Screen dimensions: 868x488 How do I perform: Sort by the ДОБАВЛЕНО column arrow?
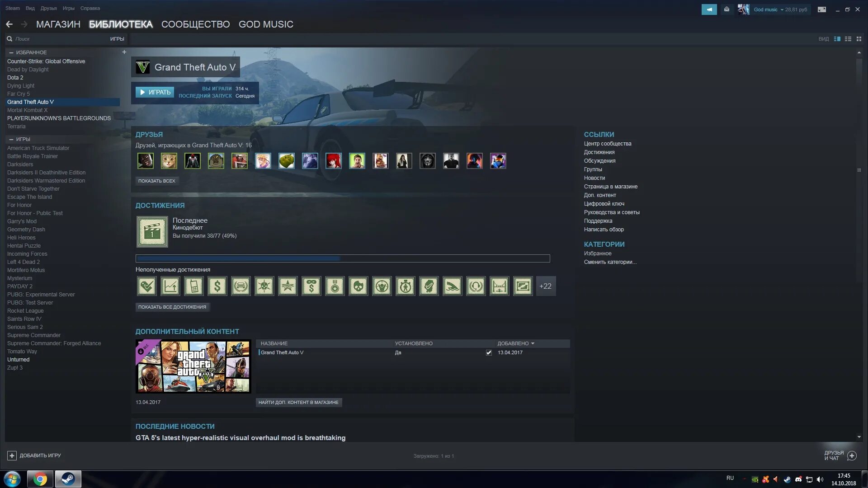(533, 343)
